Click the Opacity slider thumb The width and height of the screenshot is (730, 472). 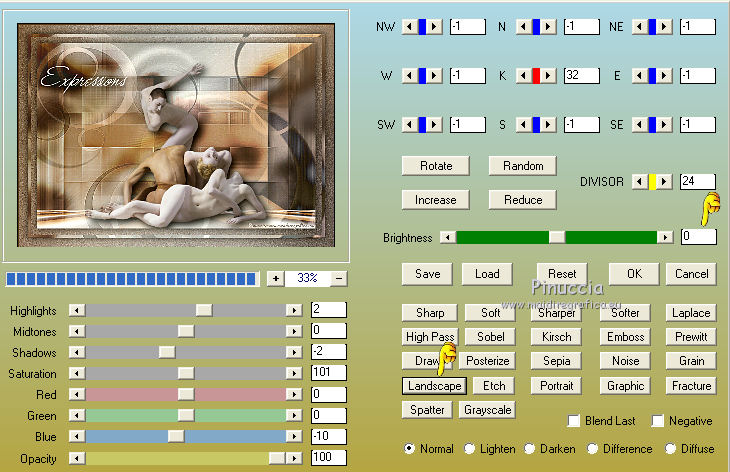click(x=277, y=458)
